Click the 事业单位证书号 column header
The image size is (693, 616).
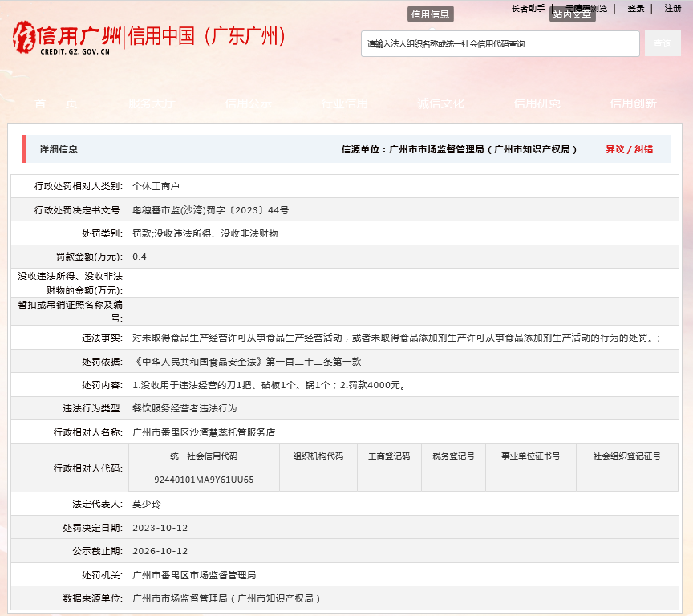click(530, 456)
